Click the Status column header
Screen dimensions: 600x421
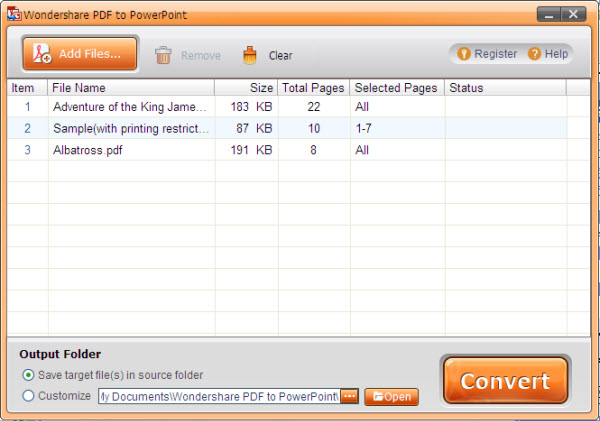505,88
